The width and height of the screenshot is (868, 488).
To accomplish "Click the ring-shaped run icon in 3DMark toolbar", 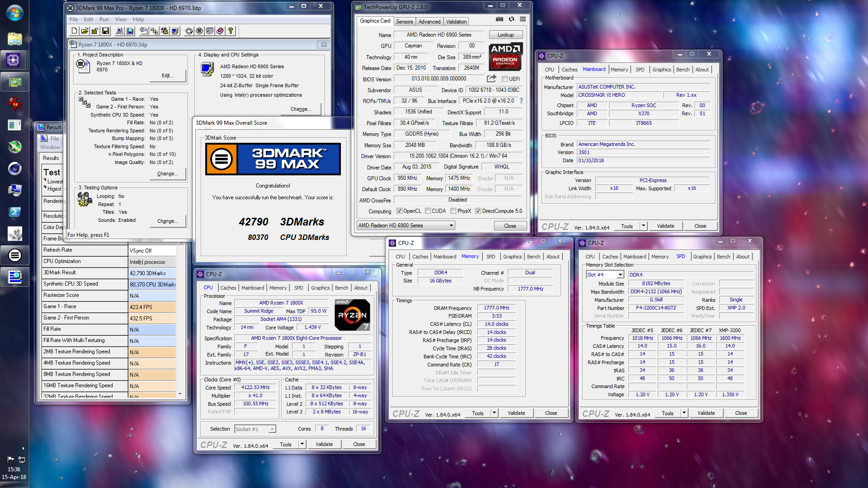I will tap(189, 31).
